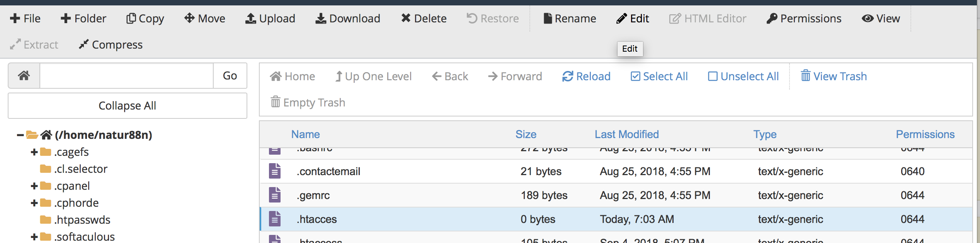Expand the .cagefs folder
This screenshot has height=243, width=980.
(34, 152)
